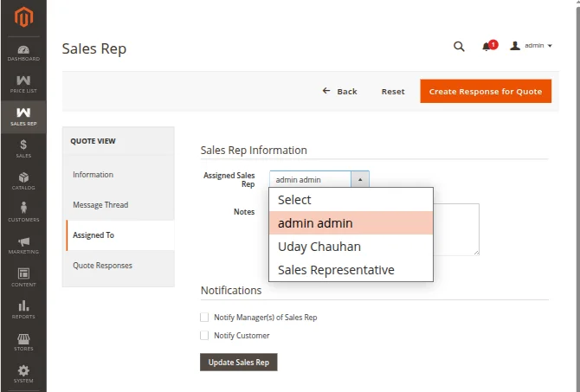Open the Price List sidebar icon
This screenshot has width=580, height=392.
(x=23, y=83)
